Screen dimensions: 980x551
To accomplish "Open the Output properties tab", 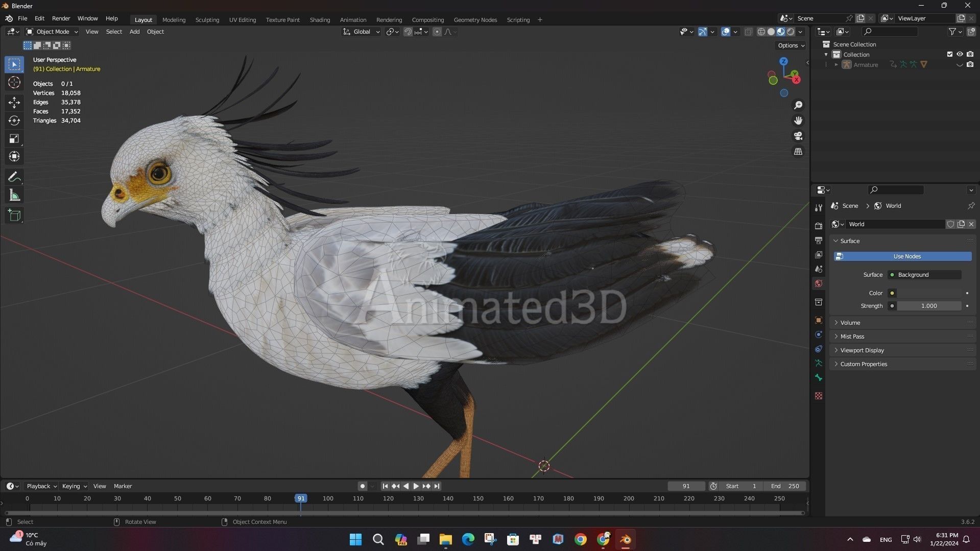I will 819,240.
